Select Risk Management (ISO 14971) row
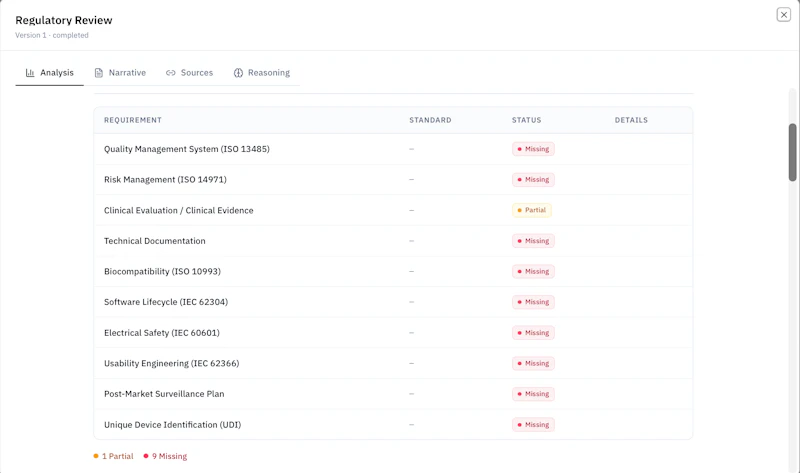Image resolution: width=800 pixels, height=473 pixels. [393, 180]
